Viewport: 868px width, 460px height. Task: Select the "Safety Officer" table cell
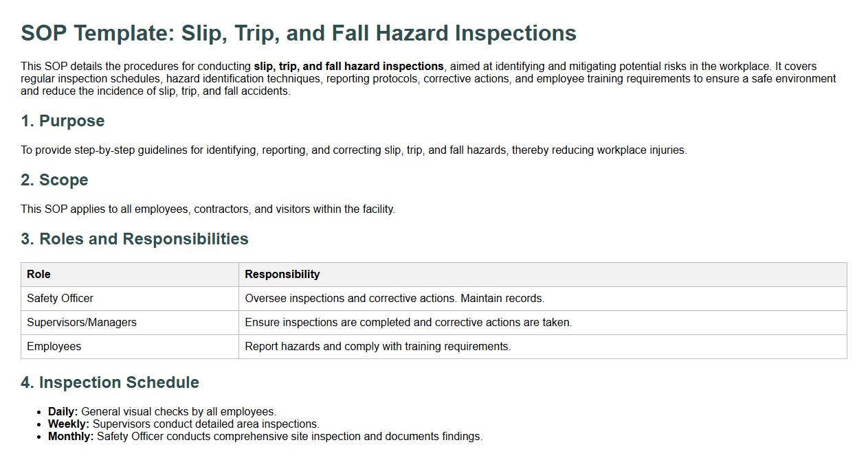click(60, 299)
